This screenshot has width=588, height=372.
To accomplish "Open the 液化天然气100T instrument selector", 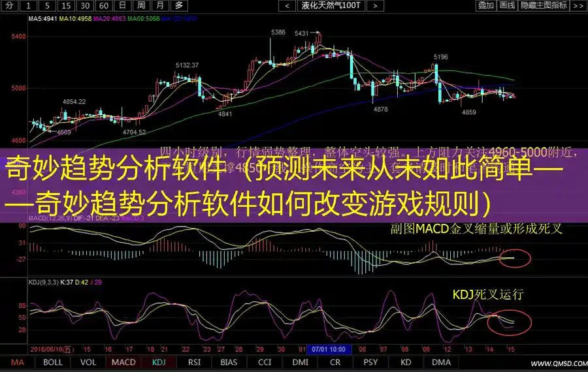I will (x=331, y=5).
